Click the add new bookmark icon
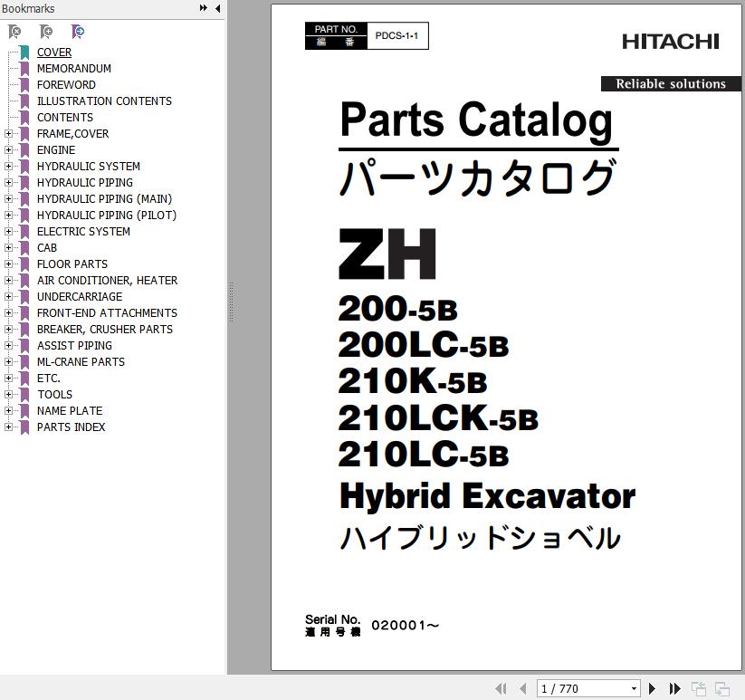This screenshot has height=700, width=745. coord(46,32)
